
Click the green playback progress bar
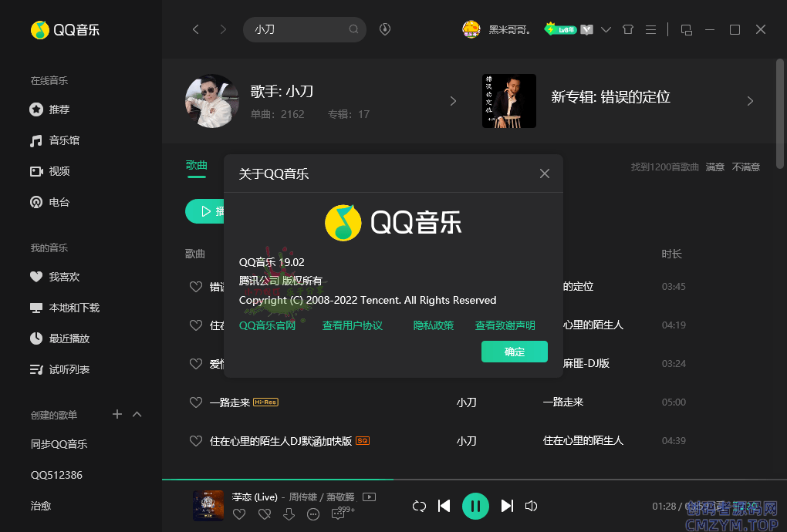pos(278,480)
